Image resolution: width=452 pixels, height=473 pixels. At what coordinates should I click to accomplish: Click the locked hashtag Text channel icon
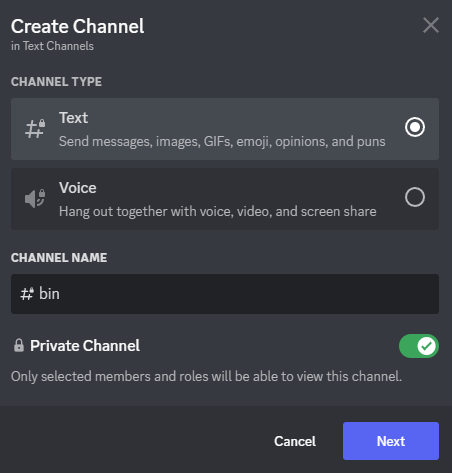point(35,129)
